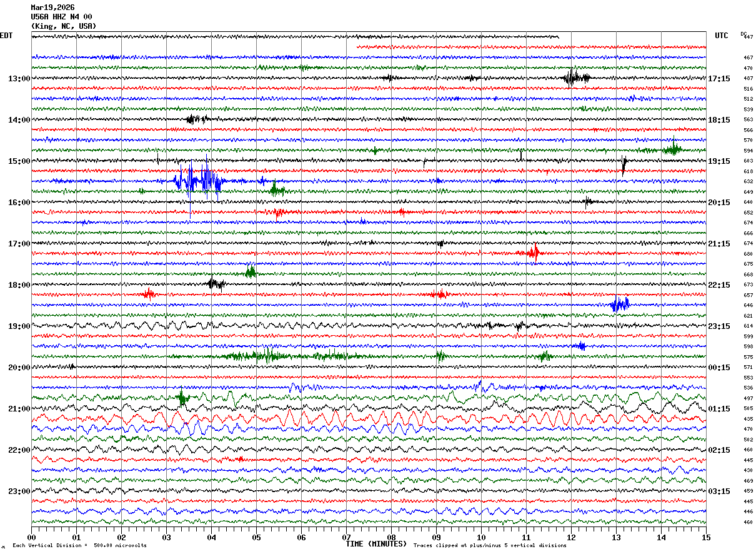The width and height of the screenshot is (756, 554).
Task: Click the 08 minute tick label on the x-axis
Action: [391, 537]
